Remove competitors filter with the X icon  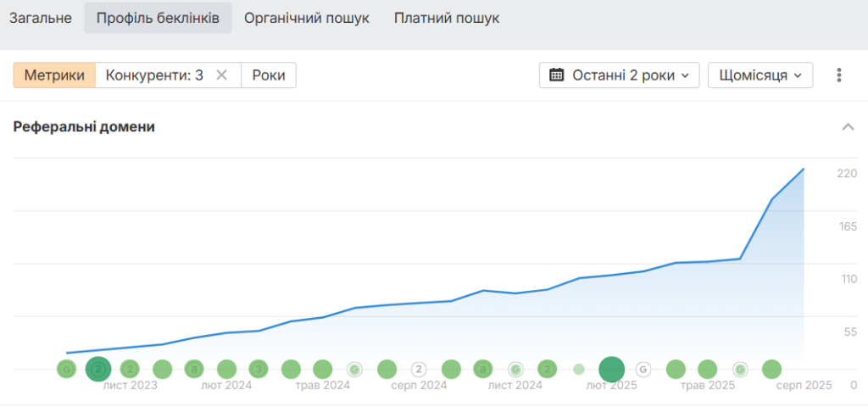tap(221, 75)
